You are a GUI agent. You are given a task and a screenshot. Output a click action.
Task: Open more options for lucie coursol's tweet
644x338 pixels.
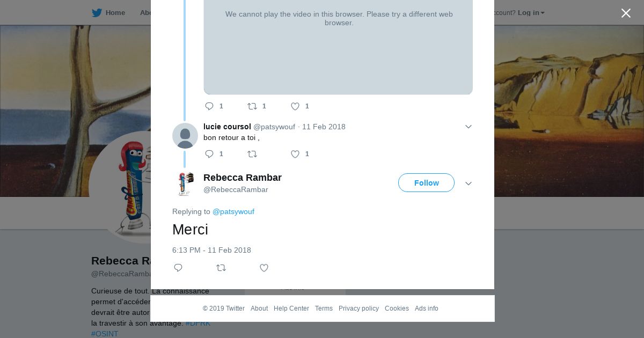click(x=468, y=127)
